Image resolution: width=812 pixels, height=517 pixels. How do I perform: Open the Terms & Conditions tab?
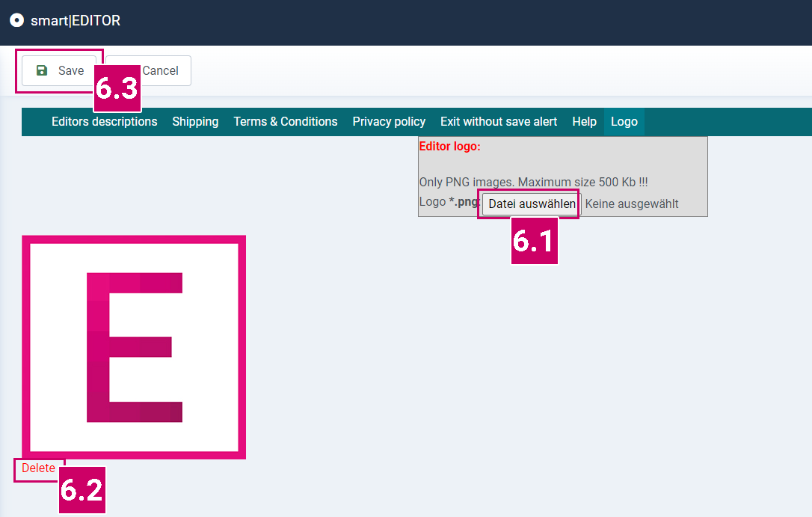click(x=286, y=122)
